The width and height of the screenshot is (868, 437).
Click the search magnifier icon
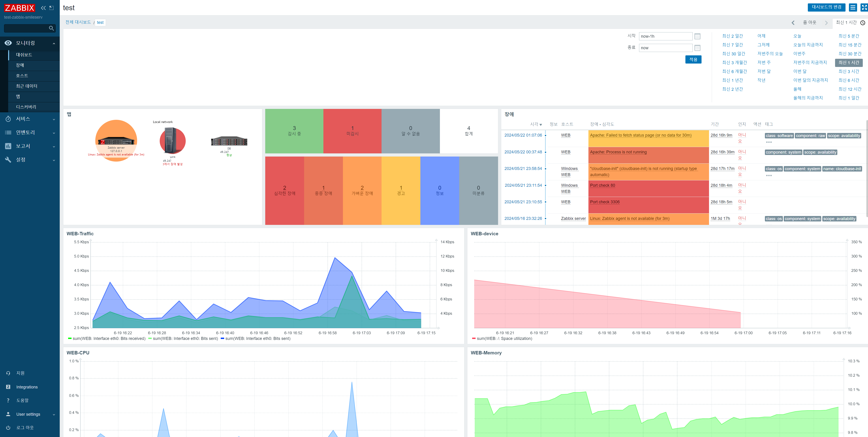[51, 28]
